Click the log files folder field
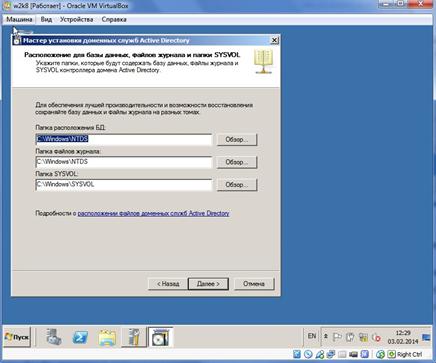436x363 pixels. tap(123, 162)
